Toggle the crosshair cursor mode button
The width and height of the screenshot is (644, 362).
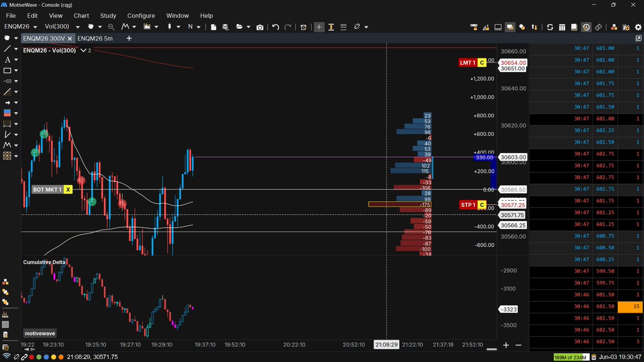coord(319,27)
